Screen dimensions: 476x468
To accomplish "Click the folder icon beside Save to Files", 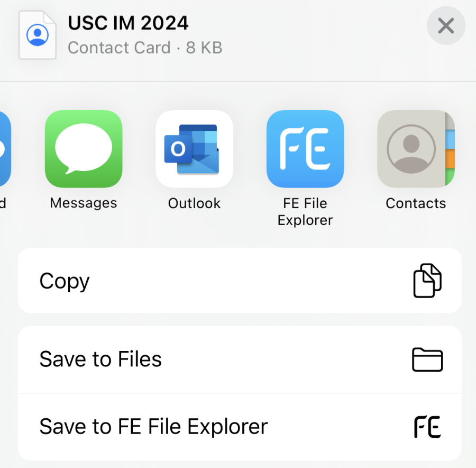I will [x=427, y=360].
